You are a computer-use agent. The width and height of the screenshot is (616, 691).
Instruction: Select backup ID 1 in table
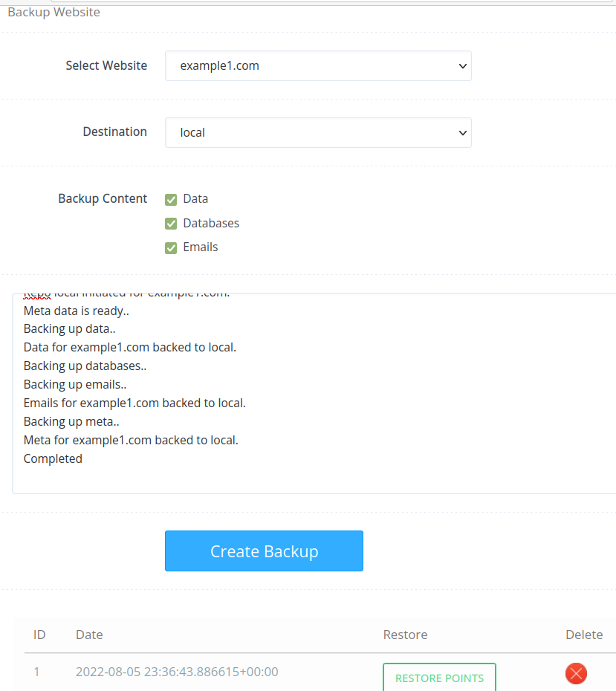pyautogui.click(x=36, y=672)
